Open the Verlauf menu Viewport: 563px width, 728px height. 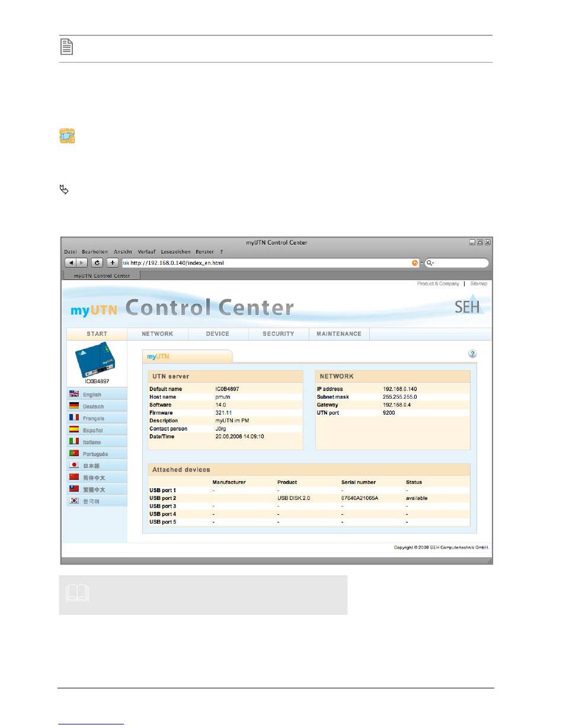click(147, 252)
